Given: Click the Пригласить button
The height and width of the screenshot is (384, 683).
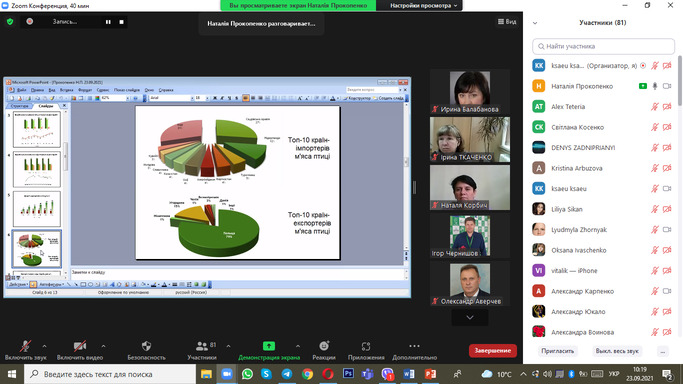Looking at the screenshot, I should [558, 351].
